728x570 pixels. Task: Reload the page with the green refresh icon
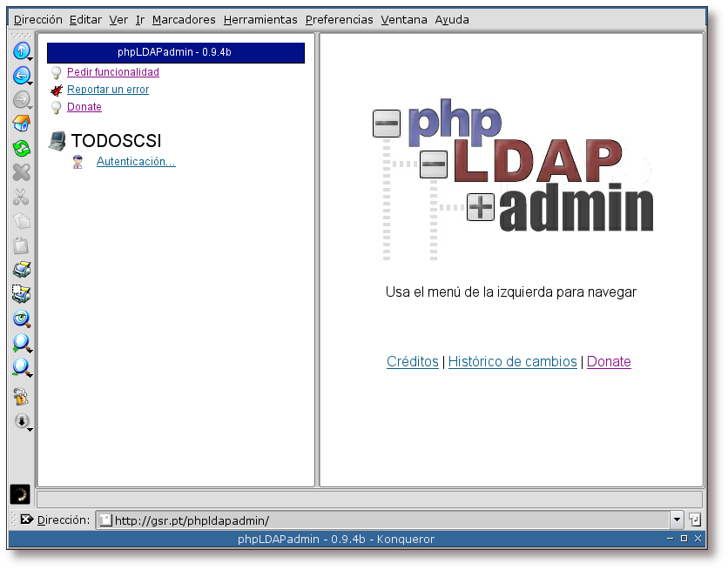[21, 149]
